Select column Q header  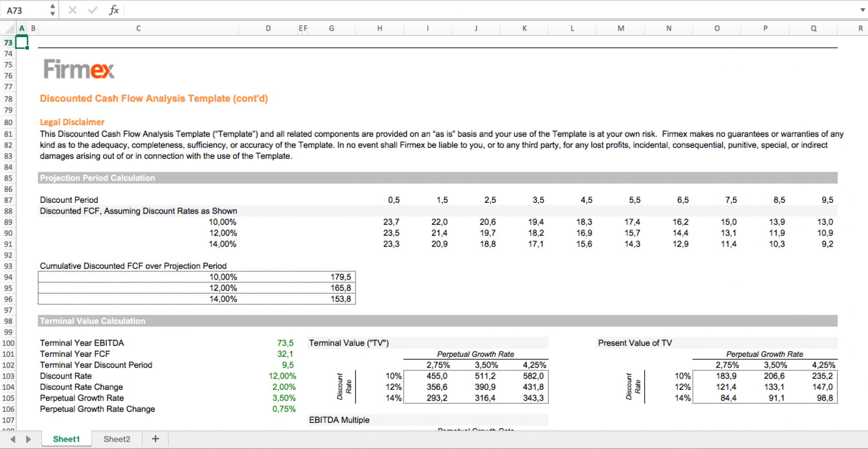[x=813, y=28]
